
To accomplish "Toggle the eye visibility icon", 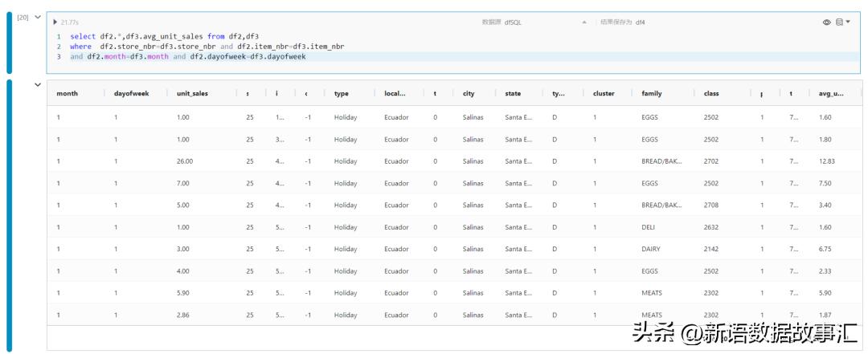I will click(826, 22).
